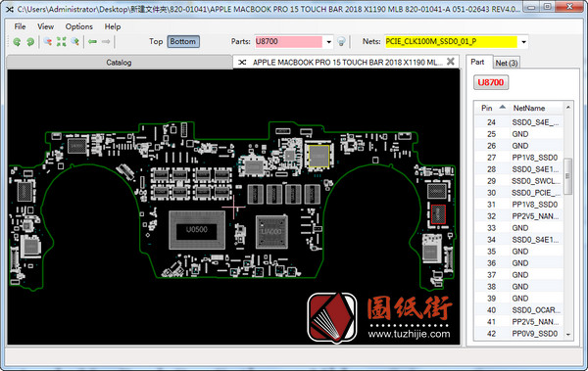Viewport: 588px width, 371px height.
Task: Select pin 28 SSD0_S4E1 row
Action: [519, 169]
